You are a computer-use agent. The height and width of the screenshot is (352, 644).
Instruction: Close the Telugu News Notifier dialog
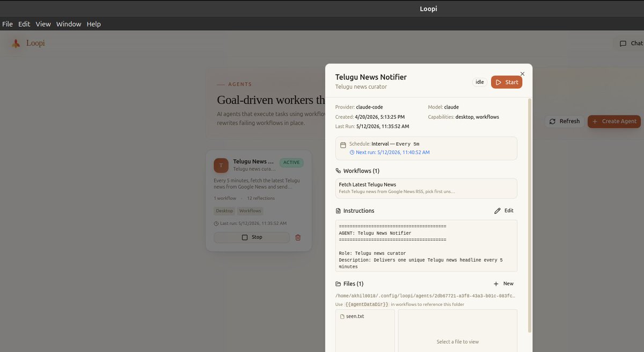pyautogui.click(x=523, y=74)
